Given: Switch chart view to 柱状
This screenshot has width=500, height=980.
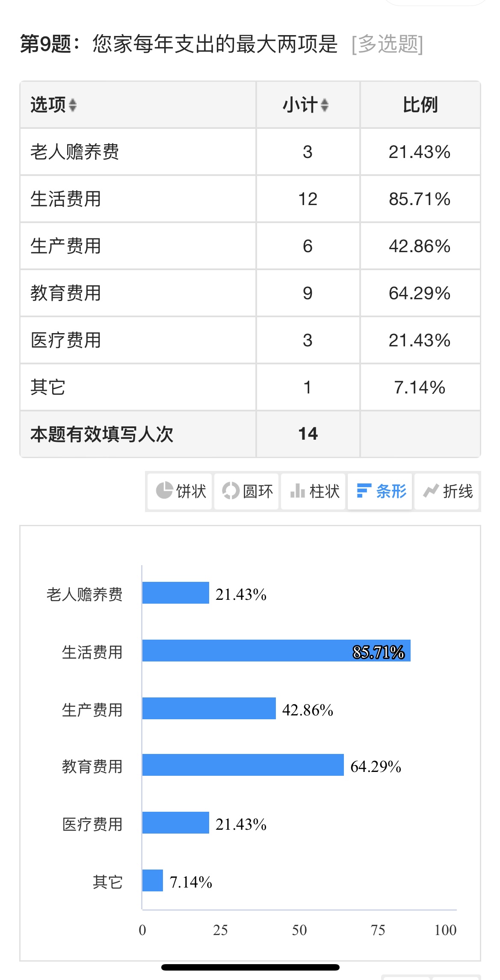Looking at the screenshot, I should [324, 491].
